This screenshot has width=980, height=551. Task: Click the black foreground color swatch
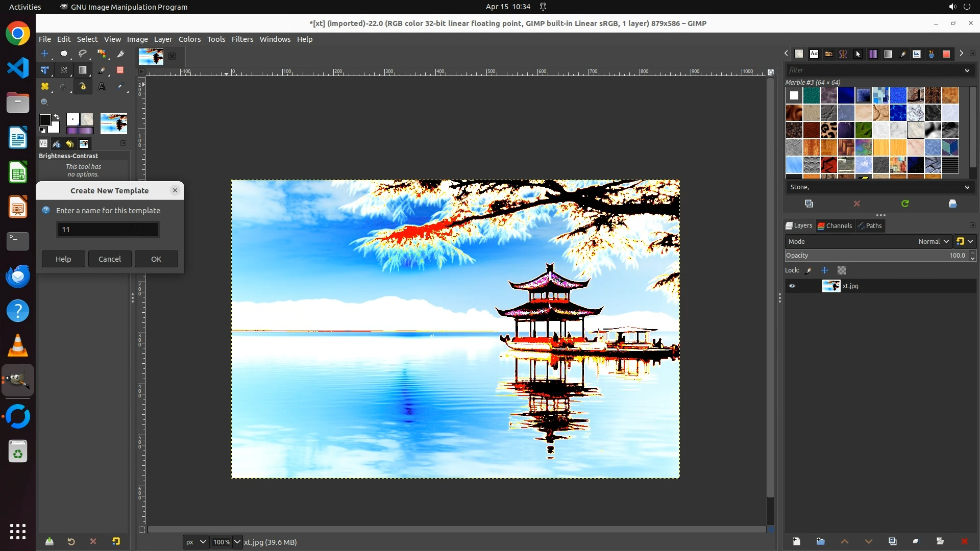coord(45,120)
